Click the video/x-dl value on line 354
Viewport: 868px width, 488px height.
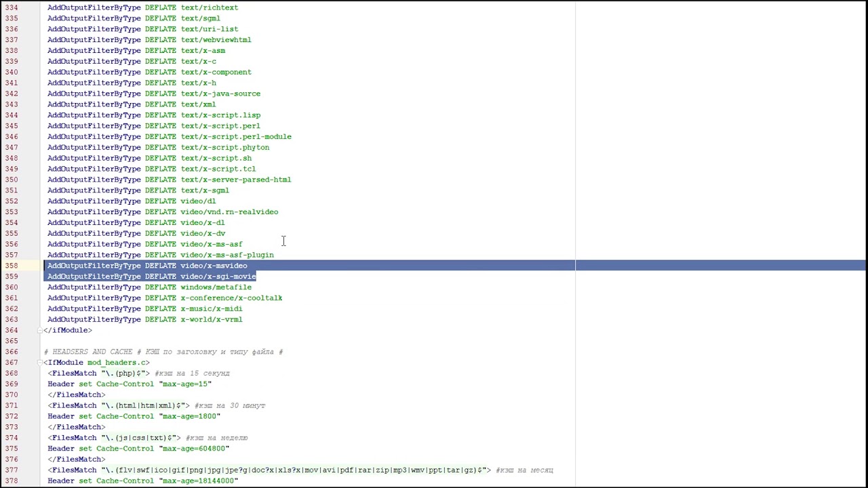click(203, 222)
